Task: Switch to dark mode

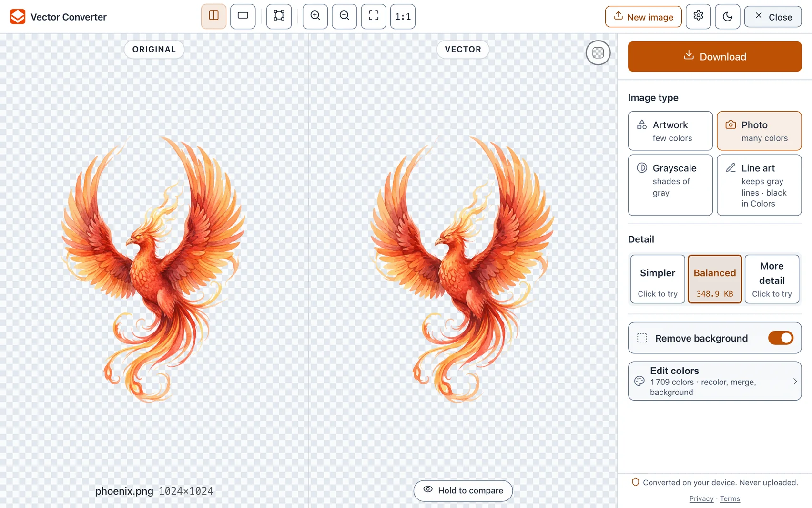Action: tap(728, 16)
